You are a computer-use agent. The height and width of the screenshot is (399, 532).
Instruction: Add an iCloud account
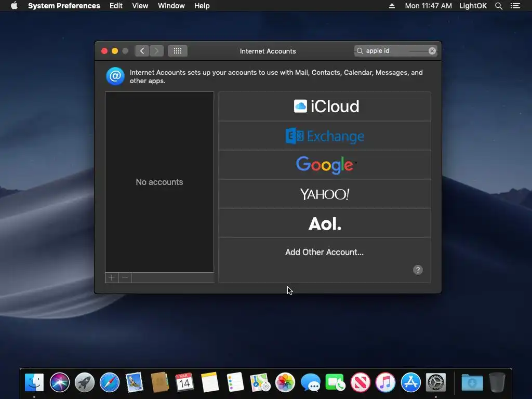[325, 106]
